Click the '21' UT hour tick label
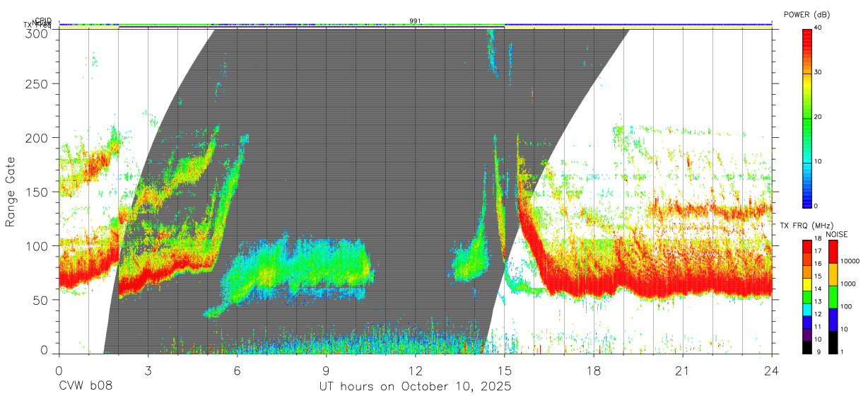The width and height of the screenshot is (868, 401). (683, 370)
